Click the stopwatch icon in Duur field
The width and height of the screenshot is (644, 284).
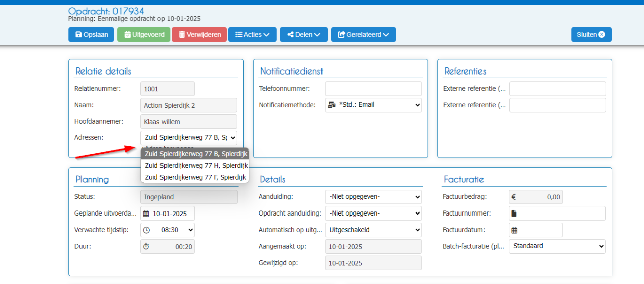(x=146, y=247)
